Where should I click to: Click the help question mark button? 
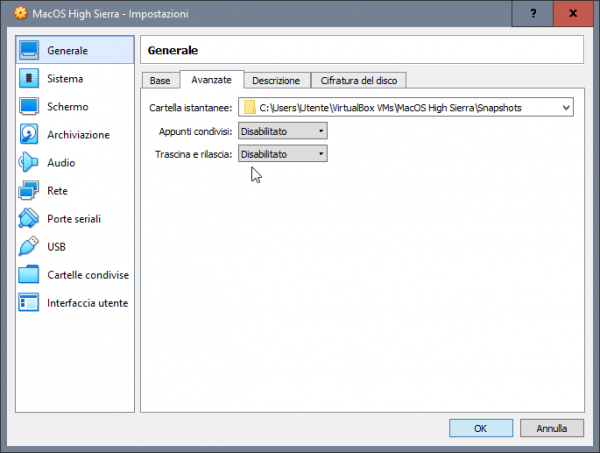click(533, 13)
